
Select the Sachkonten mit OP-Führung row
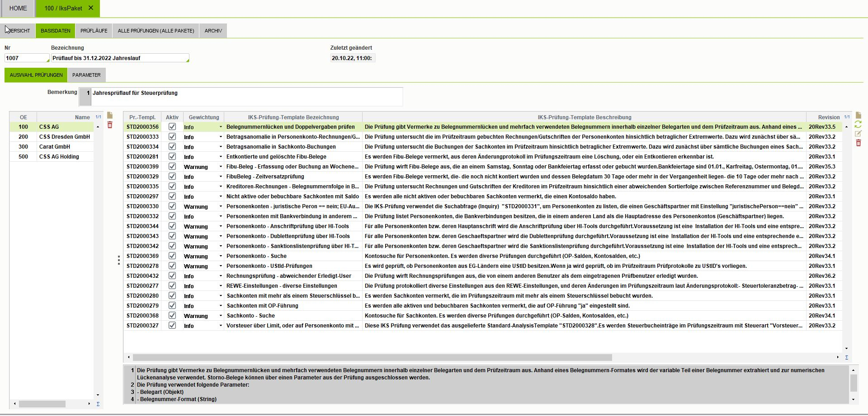point(483,306)
